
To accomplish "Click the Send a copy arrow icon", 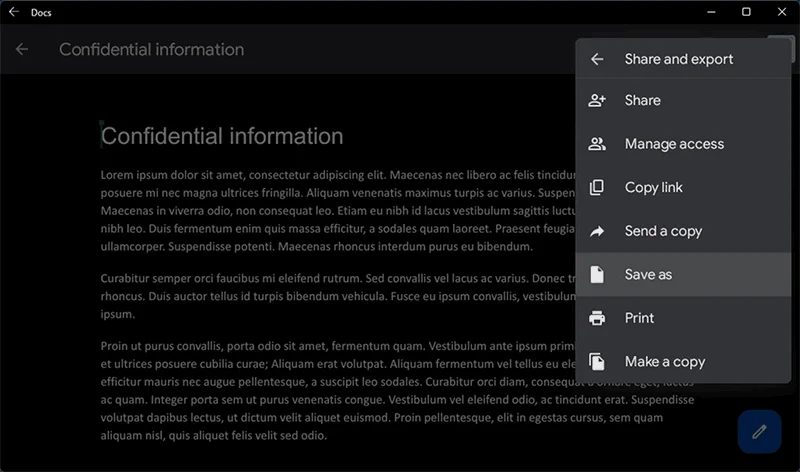I will tap(597, 231).
